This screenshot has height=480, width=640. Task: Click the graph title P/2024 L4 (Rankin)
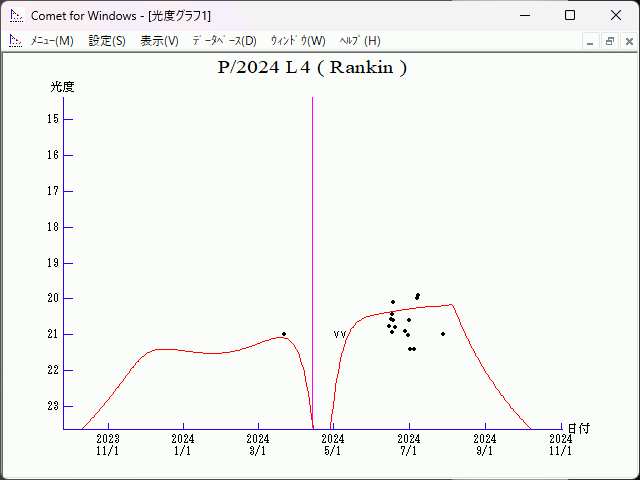pos(312,68)
